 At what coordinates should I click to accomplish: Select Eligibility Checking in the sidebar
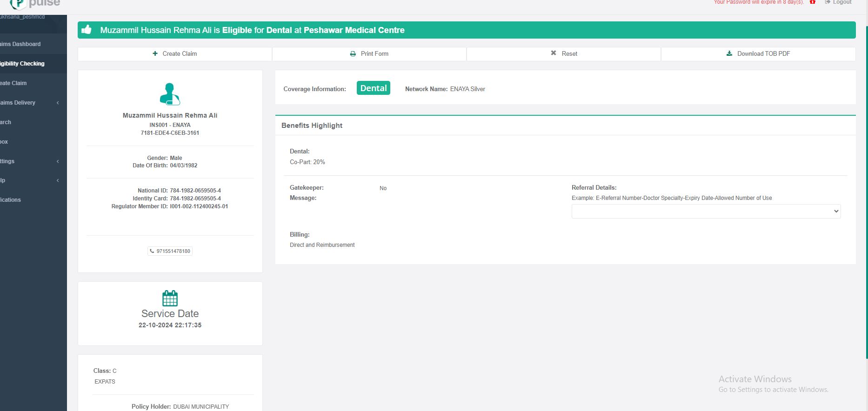(x=22, y=64)
